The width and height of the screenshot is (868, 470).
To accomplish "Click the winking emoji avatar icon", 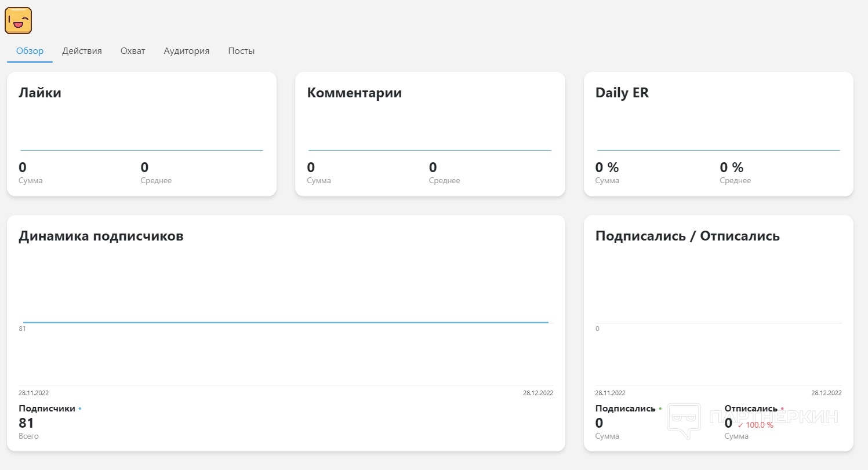I will [18, 21].
